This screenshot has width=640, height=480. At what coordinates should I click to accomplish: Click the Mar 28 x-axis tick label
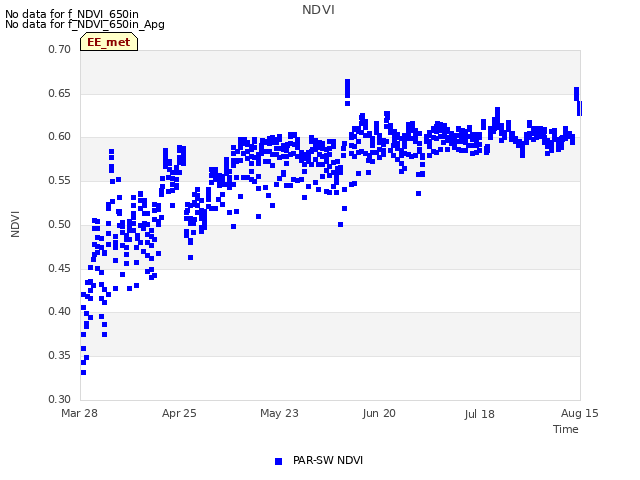pos(80,413)
